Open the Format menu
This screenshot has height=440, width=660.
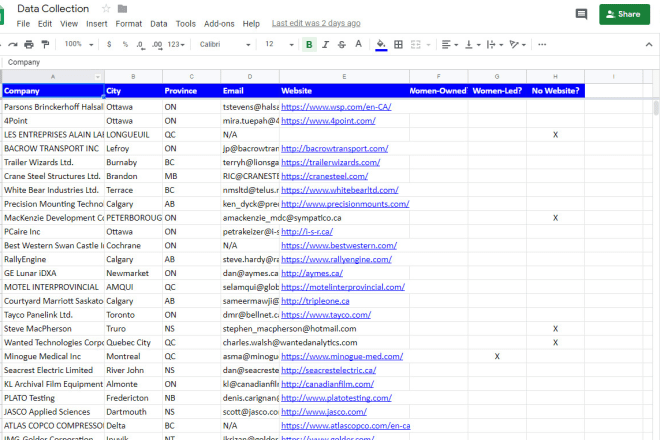[x=129, y=24]
